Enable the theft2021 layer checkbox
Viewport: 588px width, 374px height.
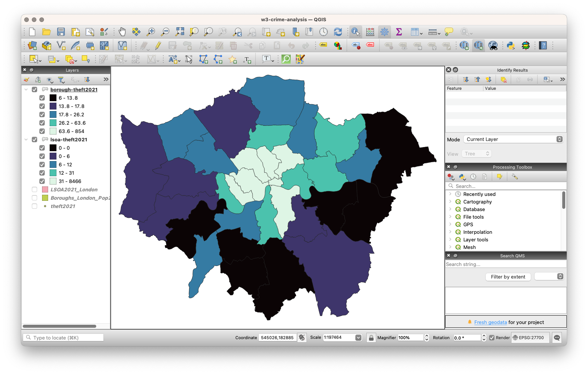coord(34,206)
